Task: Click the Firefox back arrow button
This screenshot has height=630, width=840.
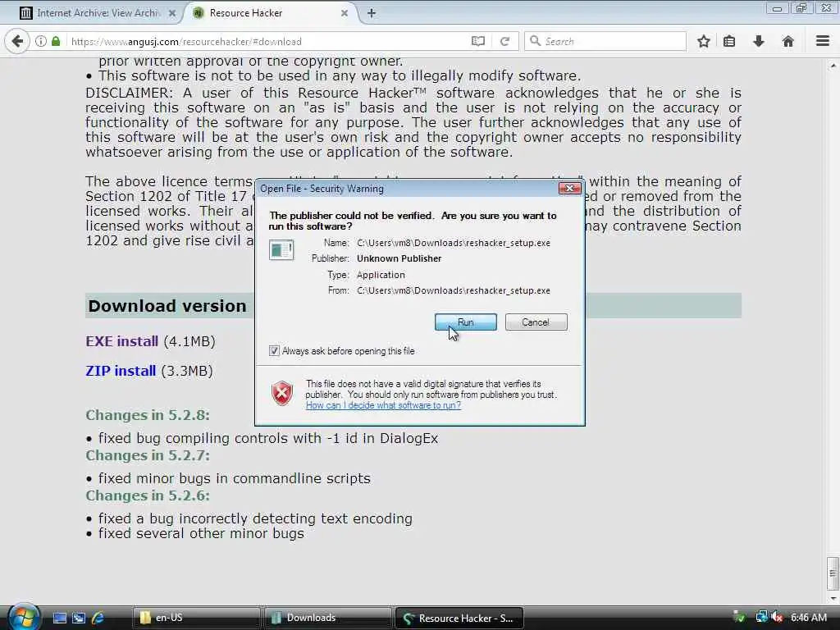Action: tap(17, 41)
